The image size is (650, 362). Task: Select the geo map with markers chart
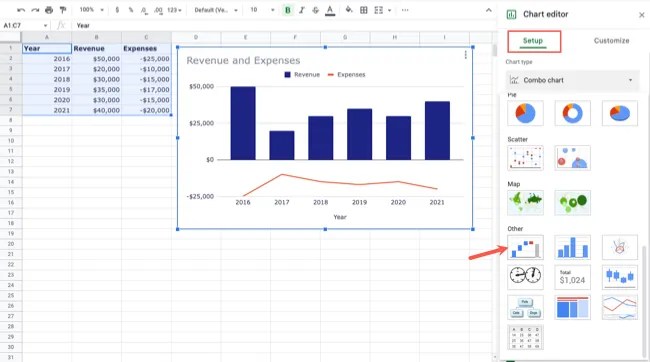pyautogui.click(x=572, y=203)
